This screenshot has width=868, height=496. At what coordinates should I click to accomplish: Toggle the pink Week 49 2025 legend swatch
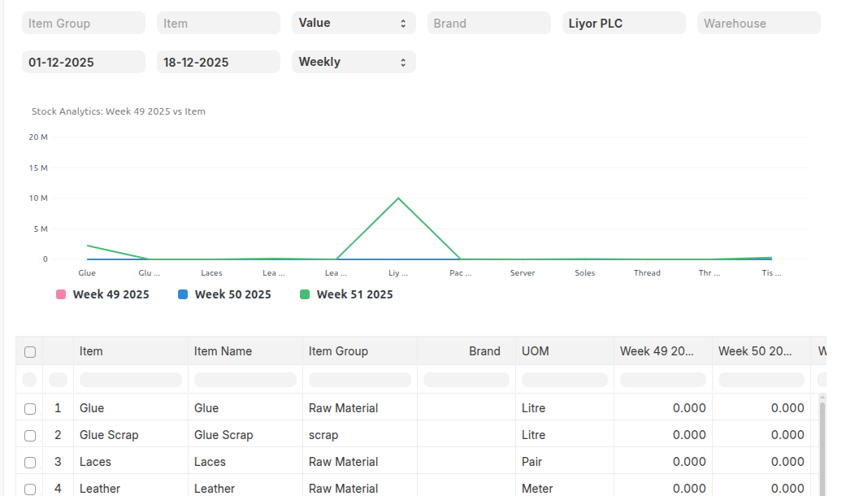61,294
